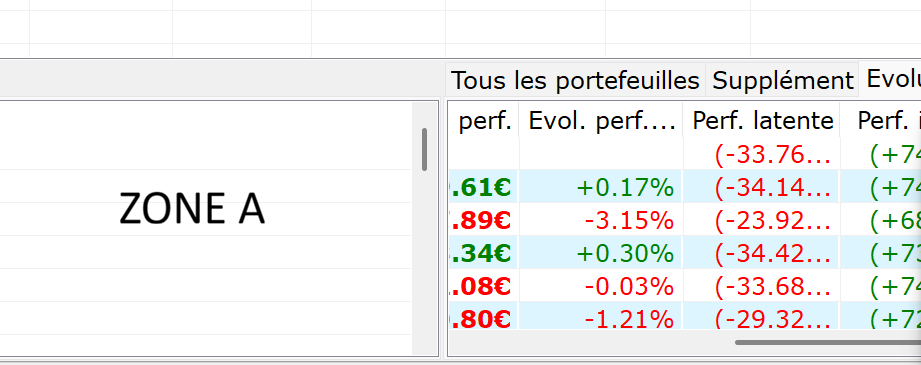Switch to the Supplément tab
The image size is (921, 365).
[782, 80]
